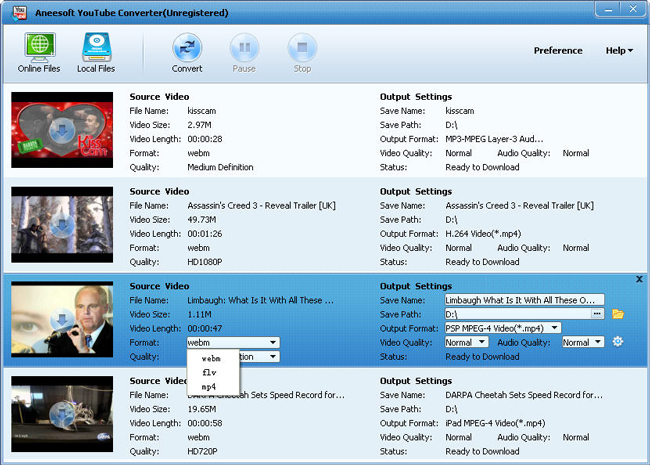Viewport: 650px width, 465px height.
Task: Click file name 'Assassin's Creed 3 - Reveal Trailer [UK]'
Action: click(261, 206)
